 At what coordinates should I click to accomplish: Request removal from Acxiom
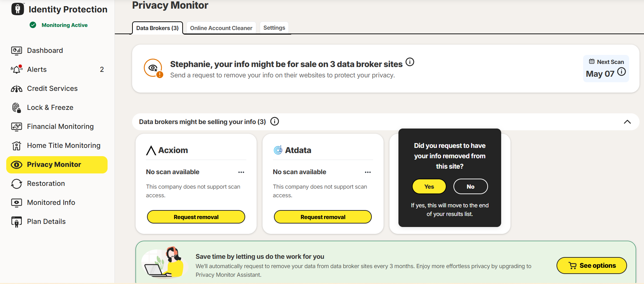[x=196, y=217]
